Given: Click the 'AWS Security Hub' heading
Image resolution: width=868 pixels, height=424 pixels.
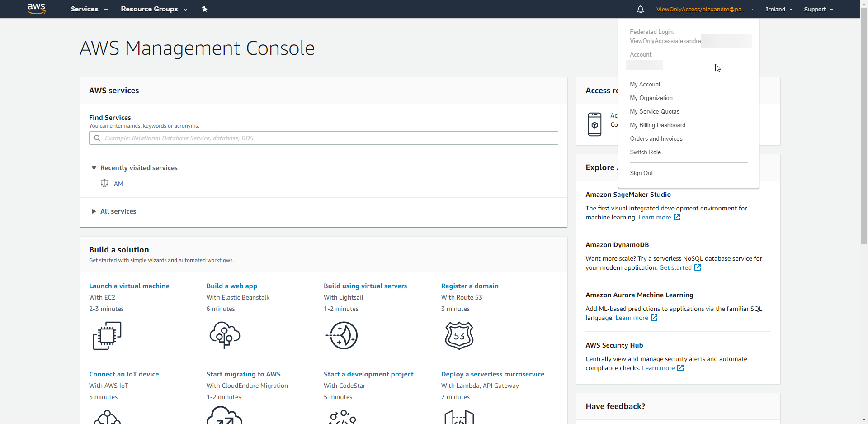Looking at the screenshot, I should point(614,345).
